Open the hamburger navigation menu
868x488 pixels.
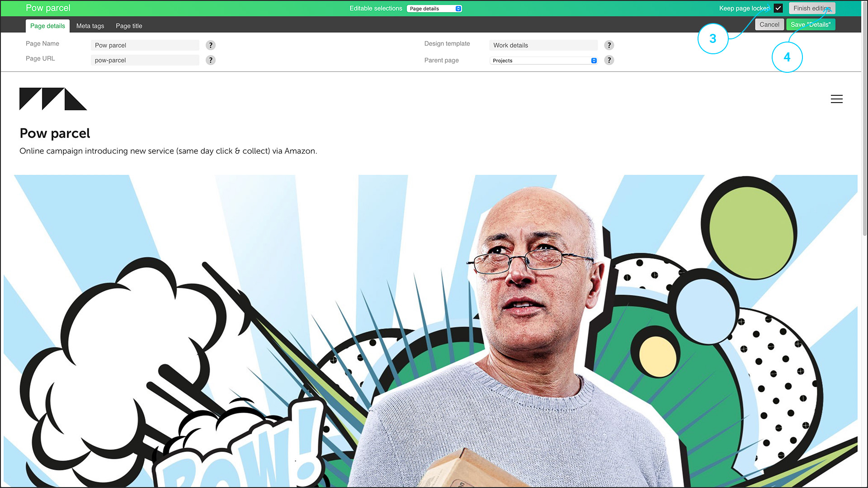tap(836, 99)
